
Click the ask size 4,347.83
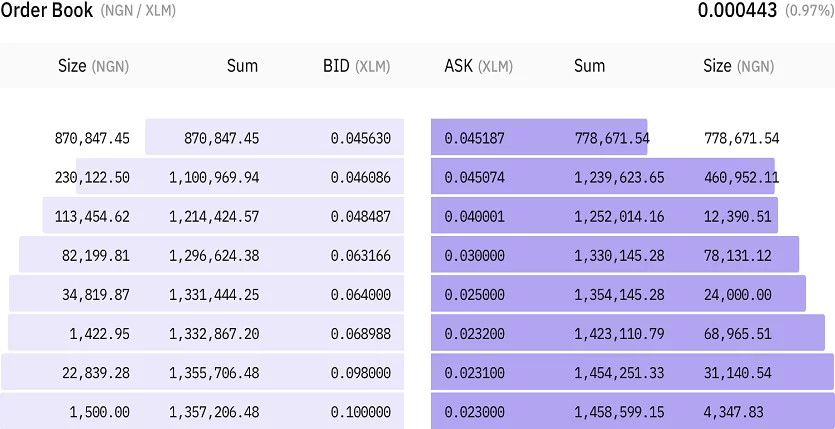point(741,411)
